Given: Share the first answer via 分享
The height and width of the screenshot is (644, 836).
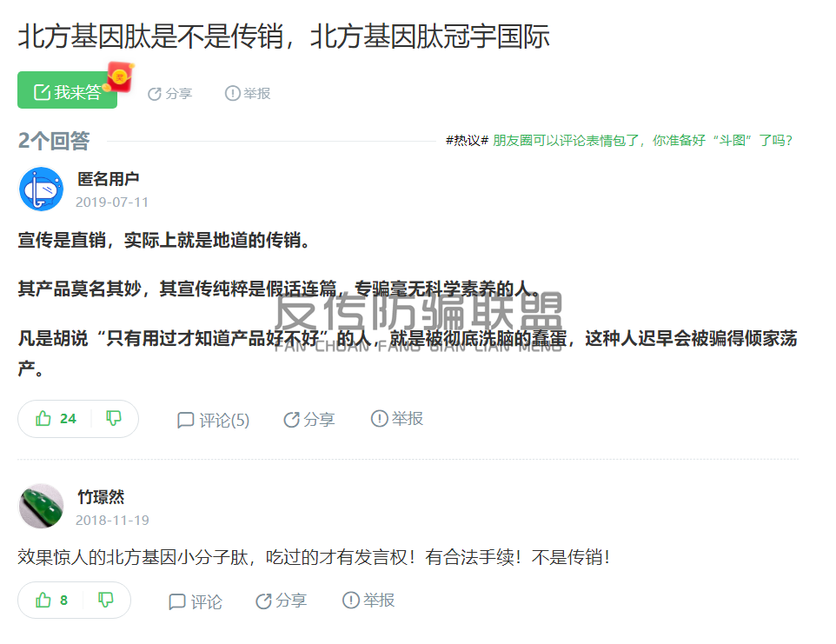Looking at the screenshot, I should 309,420.
